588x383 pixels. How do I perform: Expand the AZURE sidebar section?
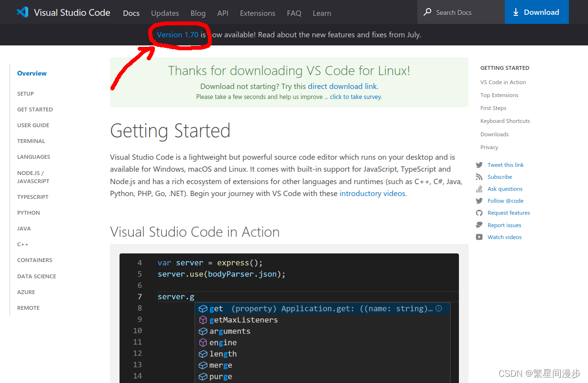(26, 292)
